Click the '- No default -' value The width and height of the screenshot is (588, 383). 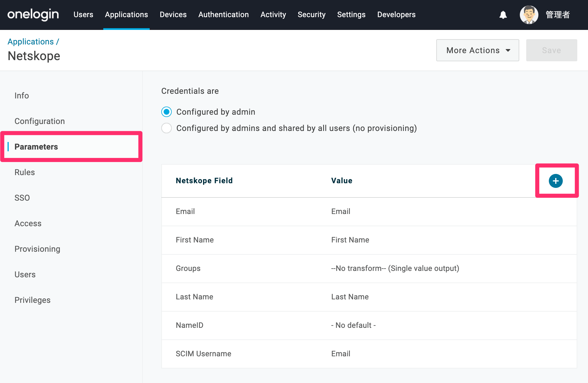coord(353,325)
